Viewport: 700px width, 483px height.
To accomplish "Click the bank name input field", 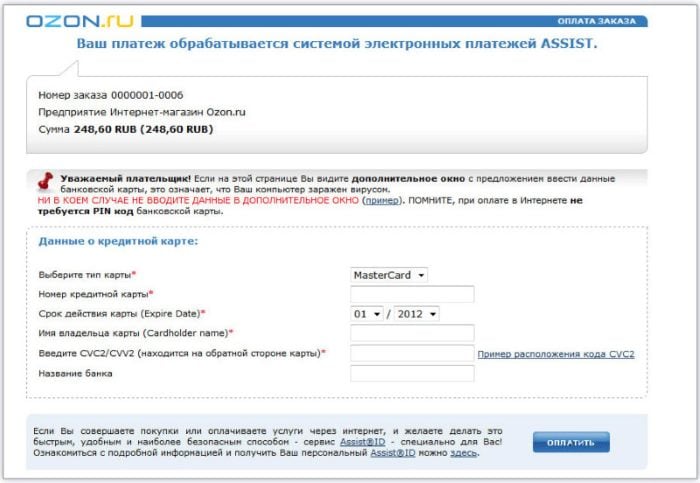I will coord(412,374).
